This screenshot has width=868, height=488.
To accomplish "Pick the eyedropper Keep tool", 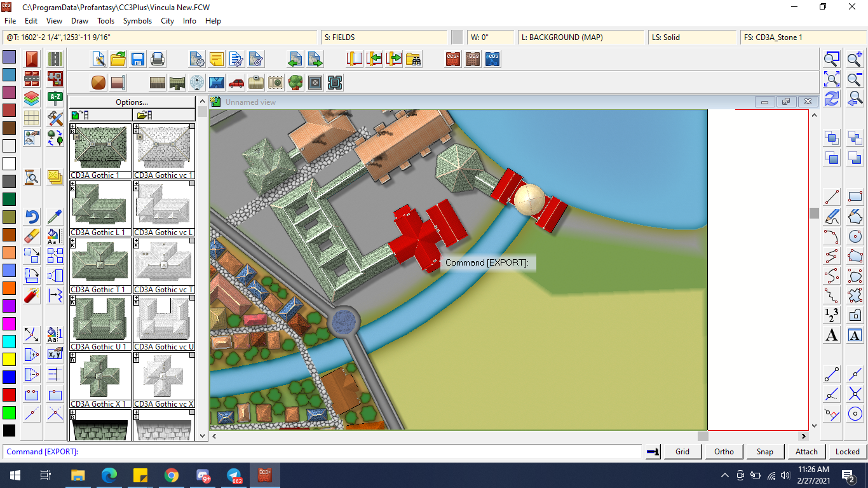I will pos(55,217).
